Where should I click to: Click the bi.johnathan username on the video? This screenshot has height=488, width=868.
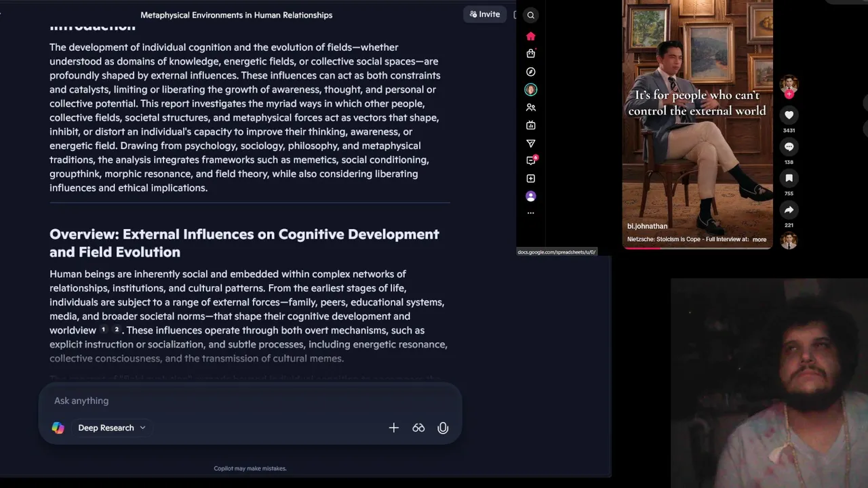click(x=647, y=226)
